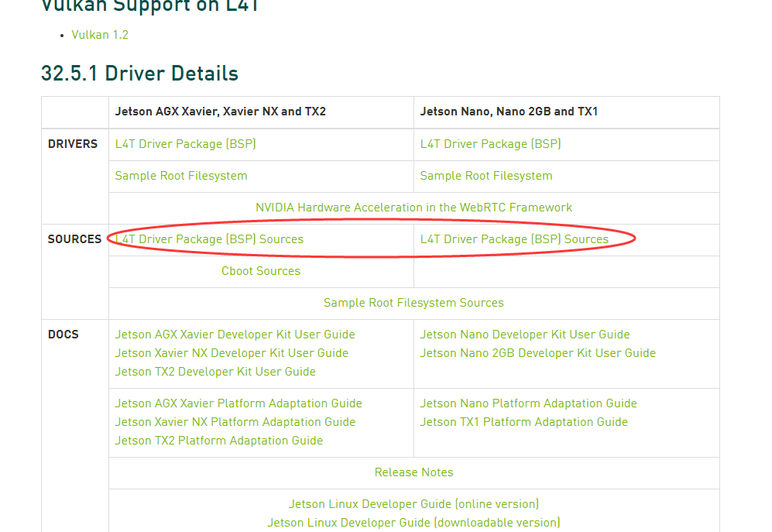Download Sample Root Filesystem for Xavier NX
This screenshot has height=532, width=772.
pyautogui.click(x=181, y=176)
